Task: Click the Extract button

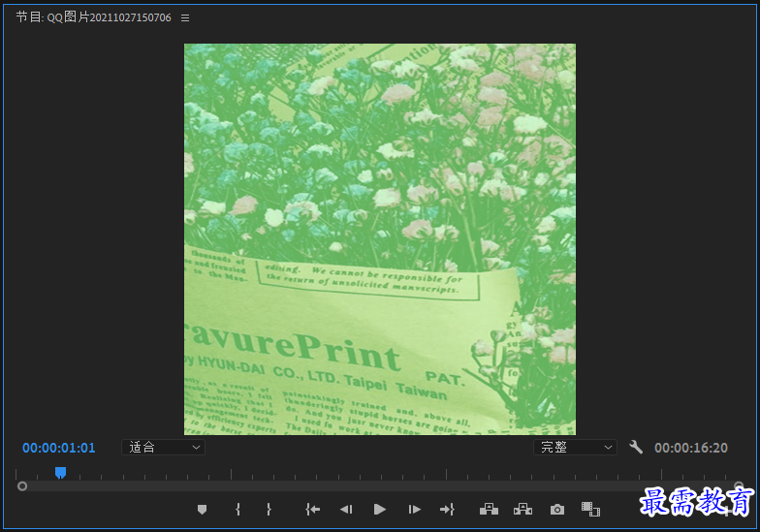Action: coord(523,510)
